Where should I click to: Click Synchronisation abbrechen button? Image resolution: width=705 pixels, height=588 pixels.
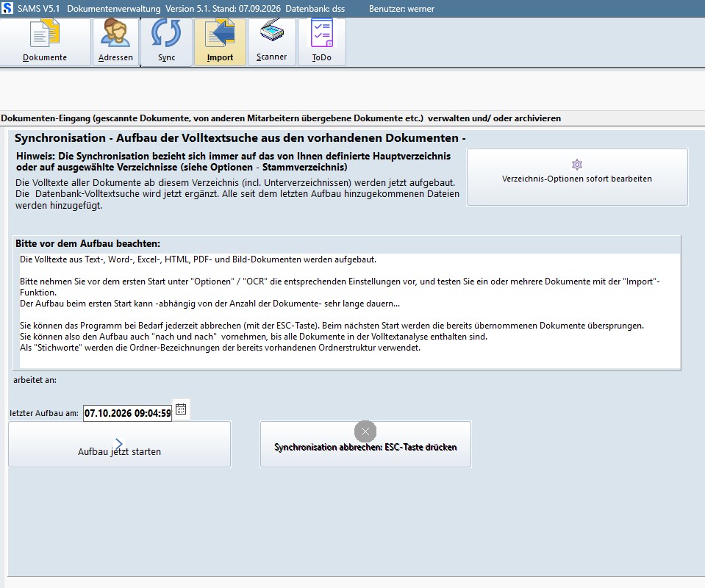(365, 444)
